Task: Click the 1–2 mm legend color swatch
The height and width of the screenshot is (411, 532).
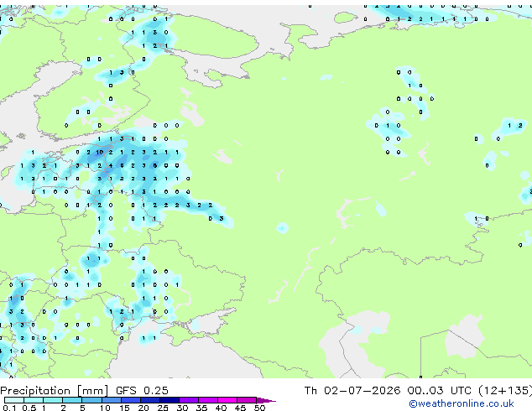Action: 53,400
